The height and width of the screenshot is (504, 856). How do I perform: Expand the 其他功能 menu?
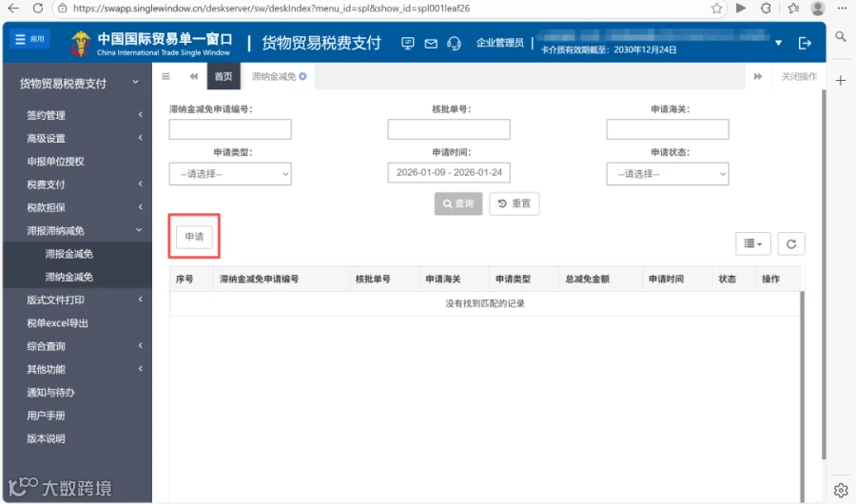point(80,369)
